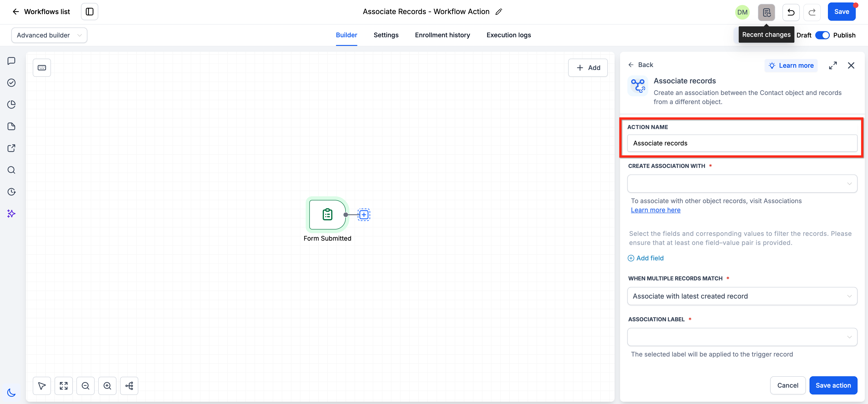Image resolution: width=868 pixels, height=404 pixels.
Task: Cancel the action changes
Action: click(x=788, y=386)
